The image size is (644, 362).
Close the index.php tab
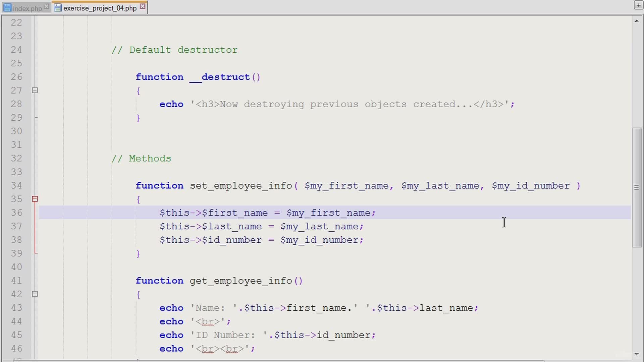(x=46, y=6)
